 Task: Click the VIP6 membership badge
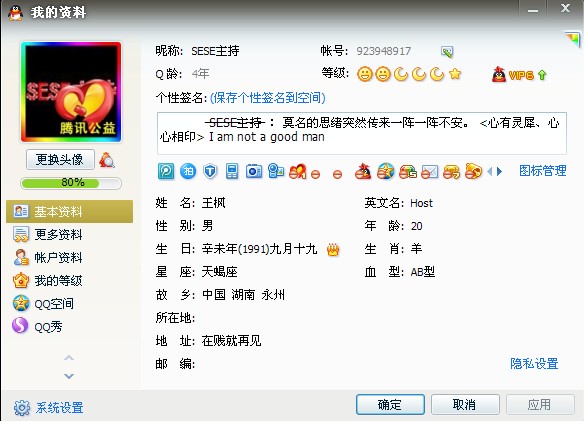point(519,75)
